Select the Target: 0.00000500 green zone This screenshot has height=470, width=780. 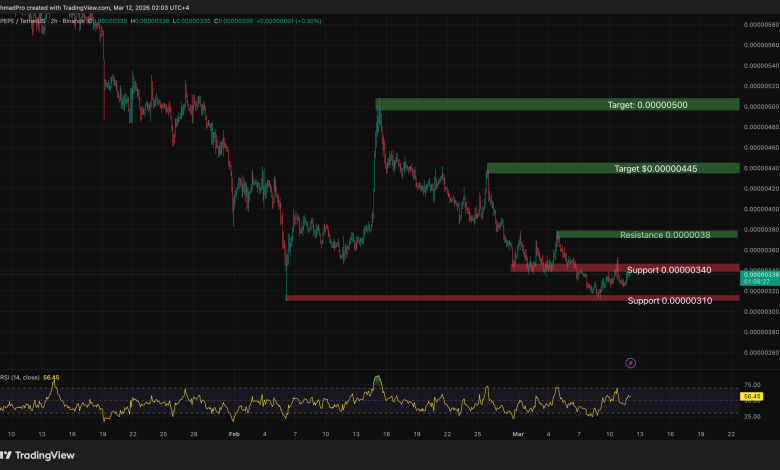pos(557,104)
